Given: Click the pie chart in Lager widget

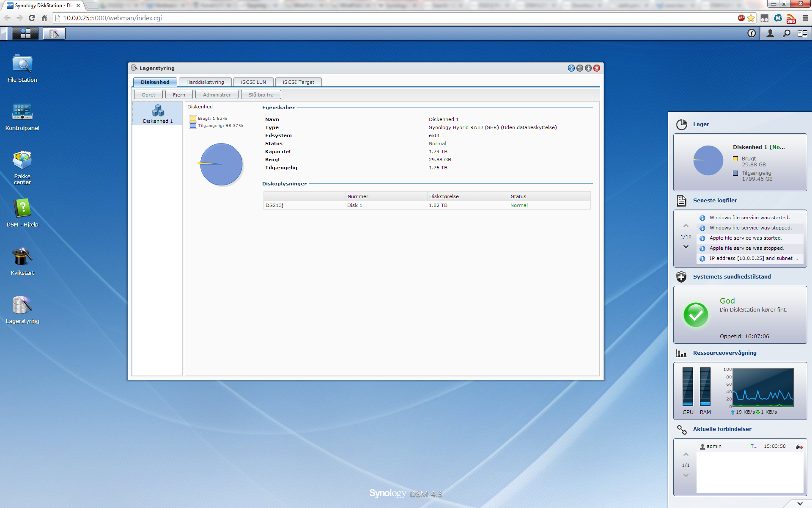Looking at the screenshot, I should (708, 160).
